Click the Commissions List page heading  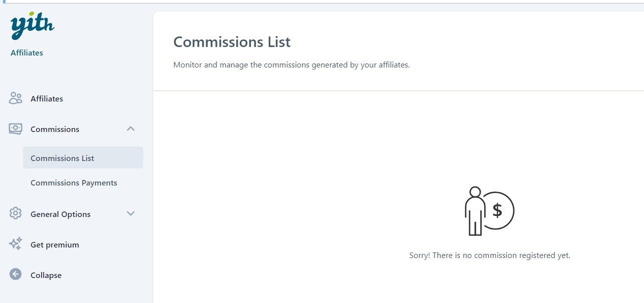[x=232, y=42]
